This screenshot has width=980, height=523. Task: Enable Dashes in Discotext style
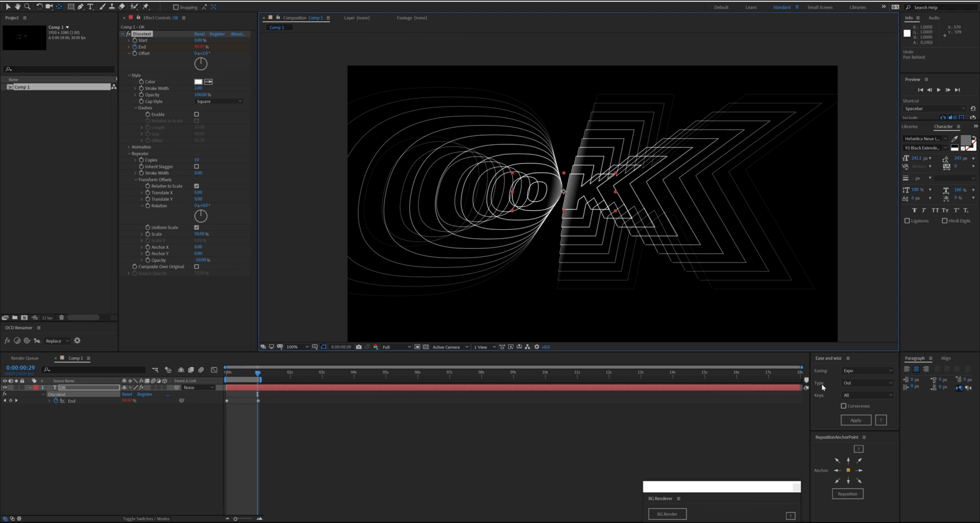click(197, 114)
